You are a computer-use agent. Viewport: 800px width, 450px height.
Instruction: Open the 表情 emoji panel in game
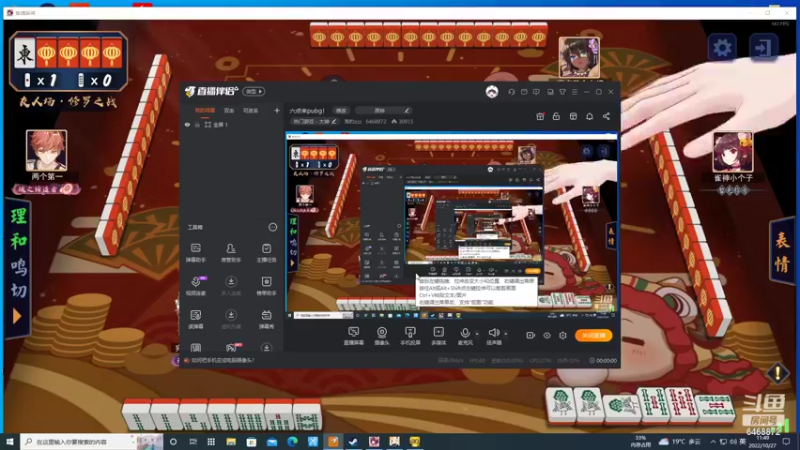click(x=782, y=252)
